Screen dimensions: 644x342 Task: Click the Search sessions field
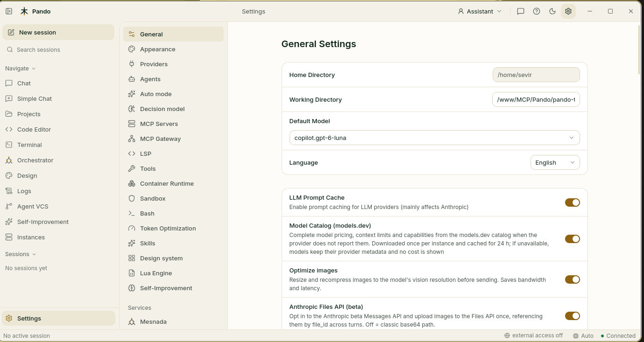pyautogui.click(x=58, y=49)
